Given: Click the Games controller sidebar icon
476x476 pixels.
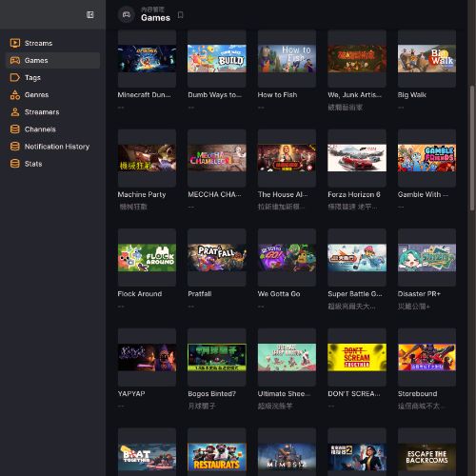Looking at the screenshot, I should (x=15, y=60).
